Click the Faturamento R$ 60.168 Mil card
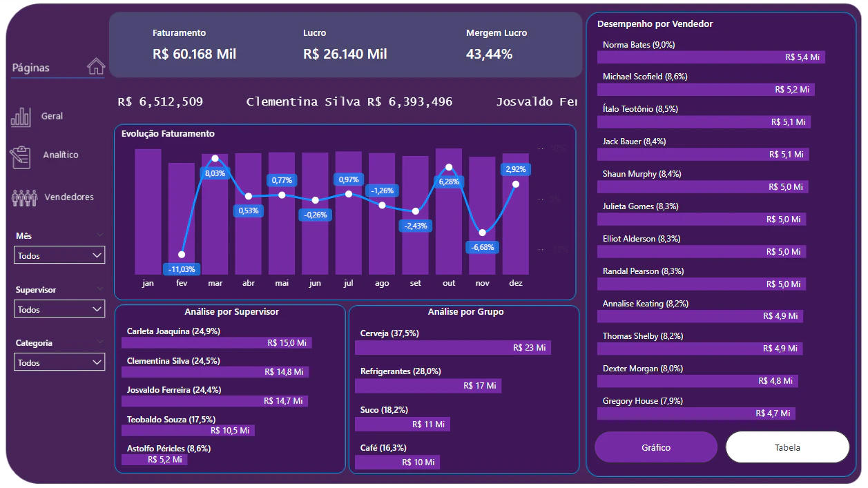The image size is (868, 488). coord(194,45)
